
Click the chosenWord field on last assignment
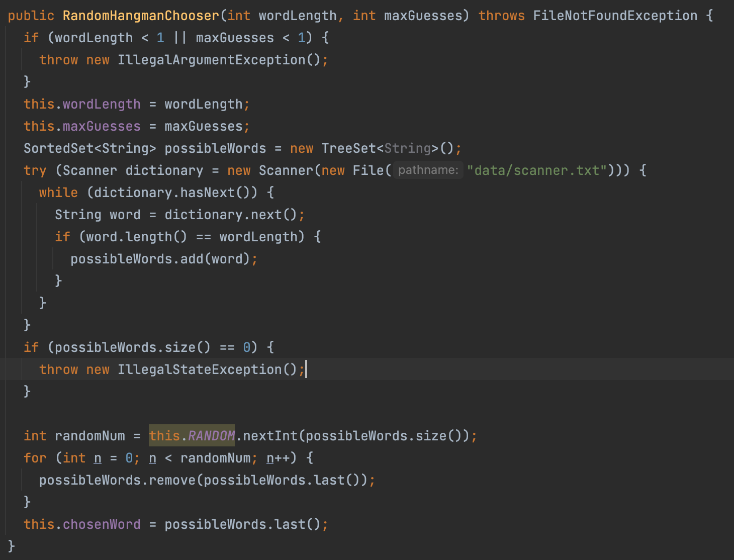pos(102,524)
